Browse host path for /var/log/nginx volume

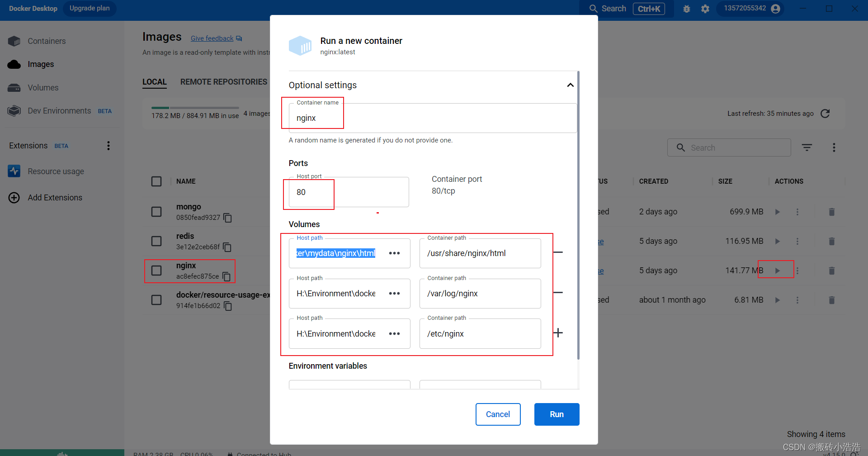(394, 294)
